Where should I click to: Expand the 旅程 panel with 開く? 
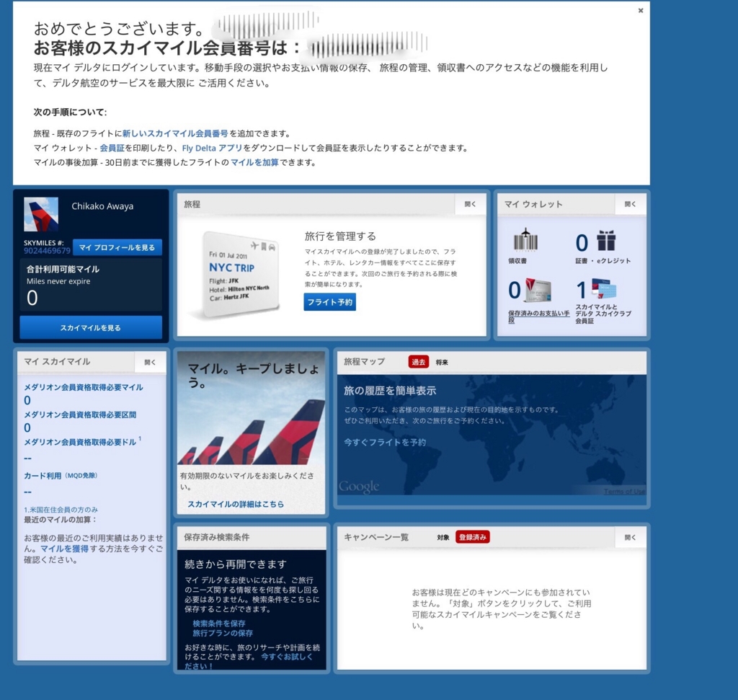point(470,204)
